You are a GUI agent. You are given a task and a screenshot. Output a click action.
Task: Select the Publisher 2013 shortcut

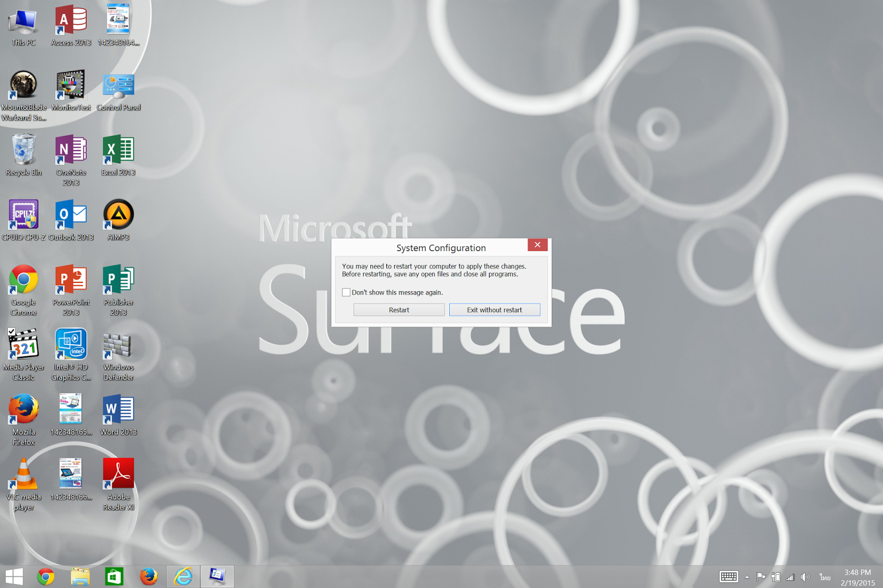point(119,291)
